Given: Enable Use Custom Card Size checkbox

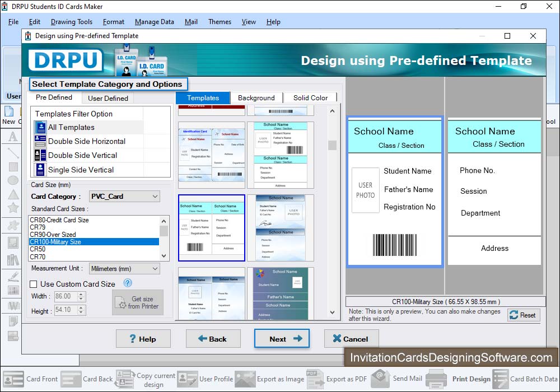Looking at the screenshot, I should click(x=33, y=284).
